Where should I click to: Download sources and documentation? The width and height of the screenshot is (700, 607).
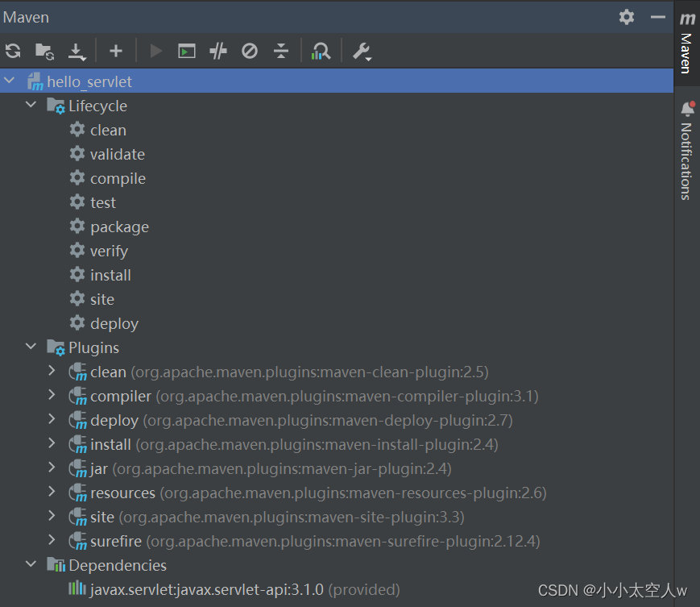tap(76, 51)
